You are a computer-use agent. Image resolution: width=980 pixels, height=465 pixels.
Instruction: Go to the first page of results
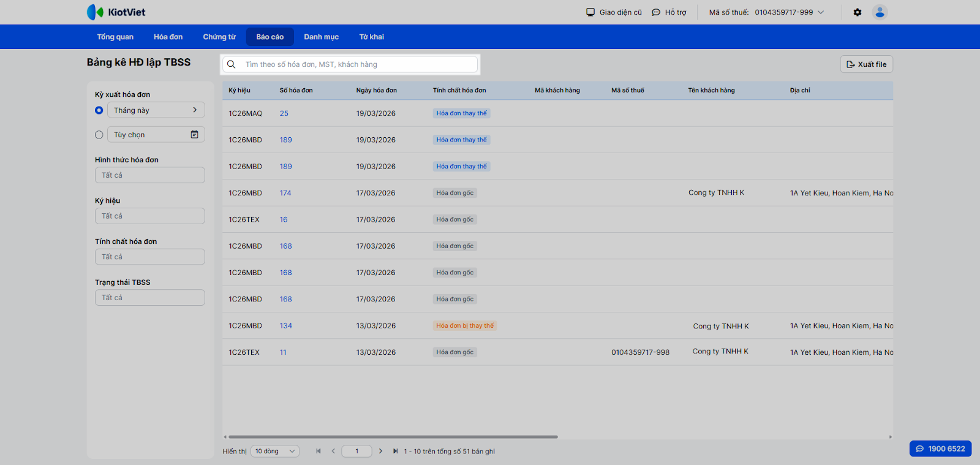(x=318, y=452)
